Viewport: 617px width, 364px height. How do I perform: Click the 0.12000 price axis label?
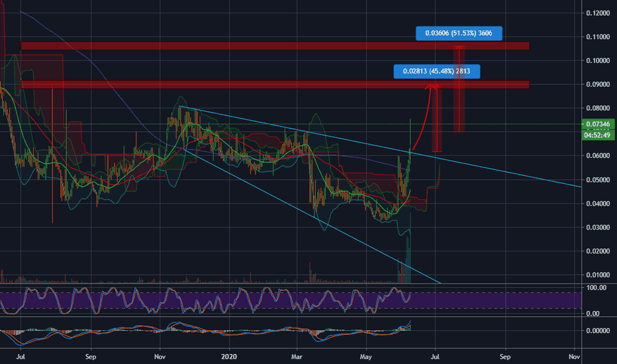point(598,13)
